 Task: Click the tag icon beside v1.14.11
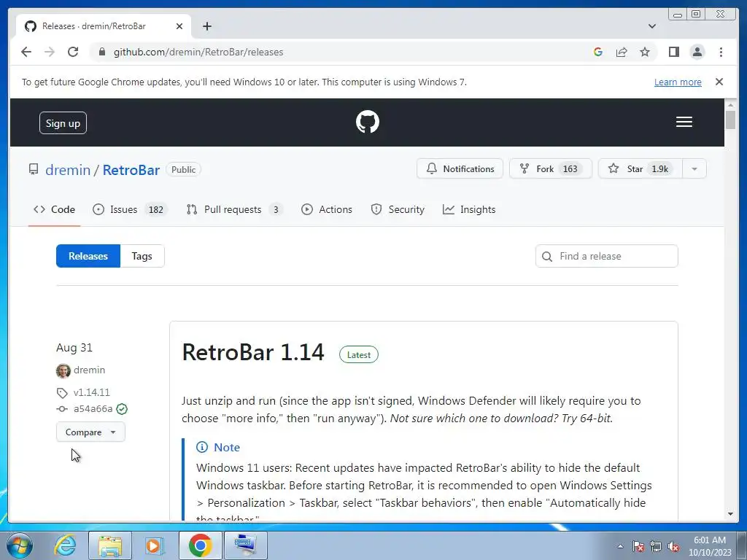(62, 393)
